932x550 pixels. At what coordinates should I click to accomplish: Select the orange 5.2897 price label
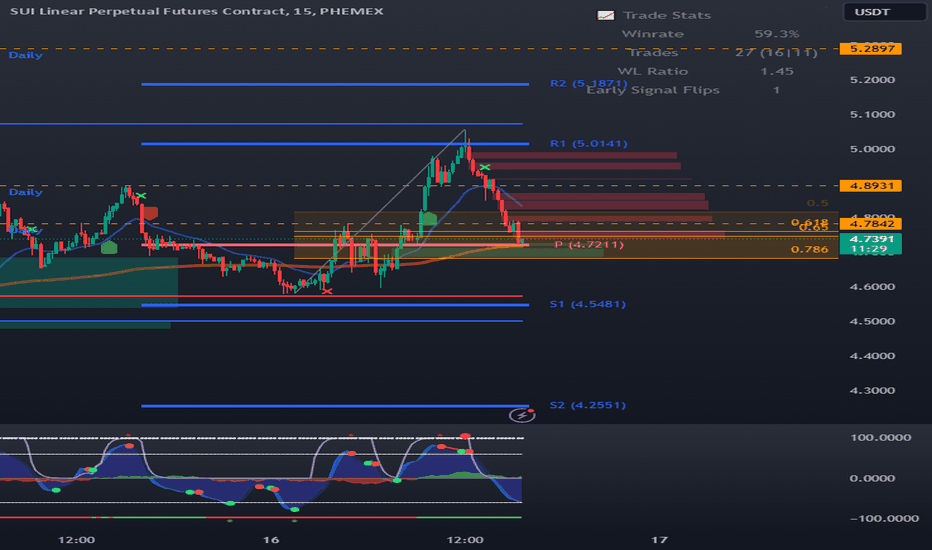[870, 49]
